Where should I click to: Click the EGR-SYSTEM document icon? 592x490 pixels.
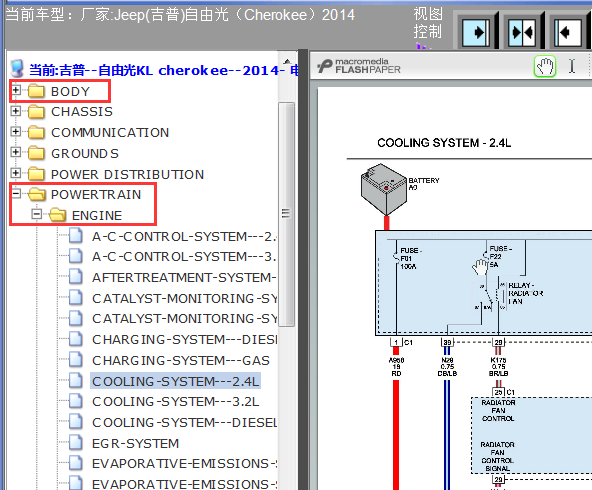(76, 443)
